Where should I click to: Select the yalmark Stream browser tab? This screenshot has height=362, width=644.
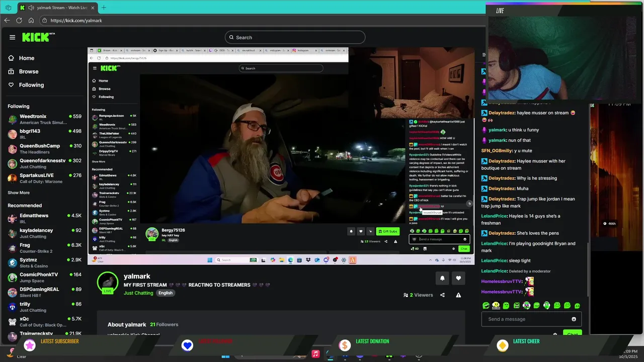[x=58, y=8]
